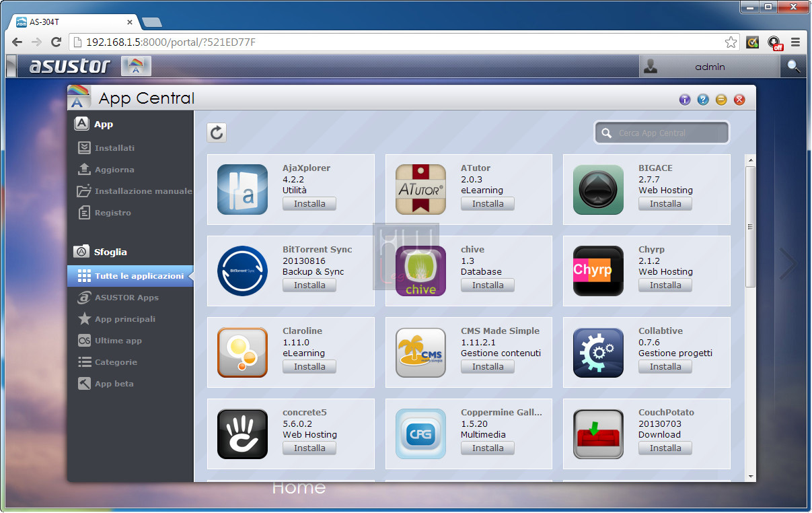Screen dimensions: 812x513
Task: Open the Coppermine Gallery app icon
Action: [420, 434]
